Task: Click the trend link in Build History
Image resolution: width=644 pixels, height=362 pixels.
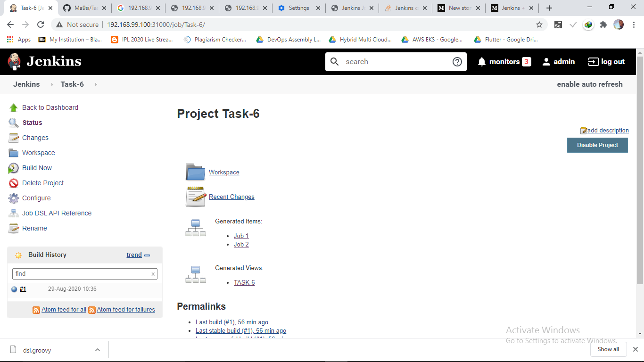Action: pyautogui.click(x=134, y=255)
